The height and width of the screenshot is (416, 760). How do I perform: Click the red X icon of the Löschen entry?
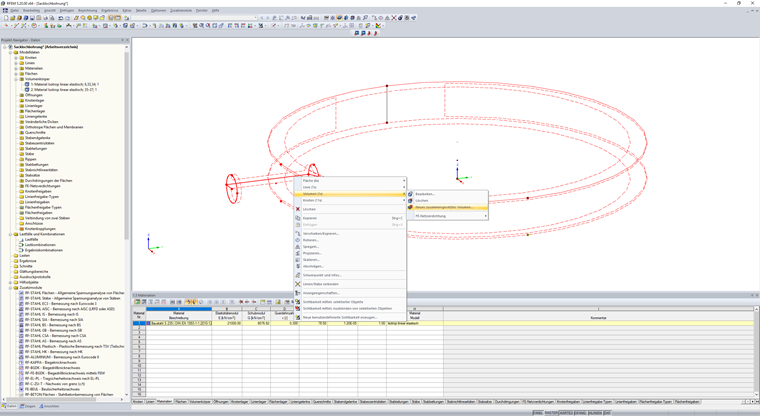(298, 209)
